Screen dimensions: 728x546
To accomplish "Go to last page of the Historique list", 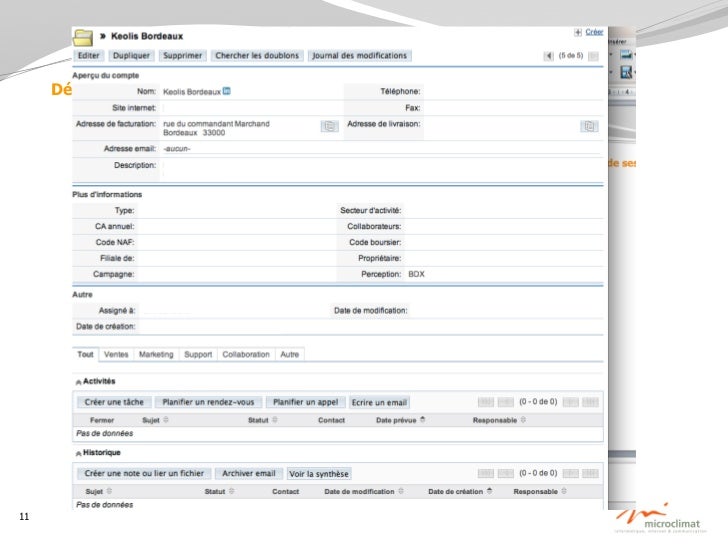I will [590, 474].
